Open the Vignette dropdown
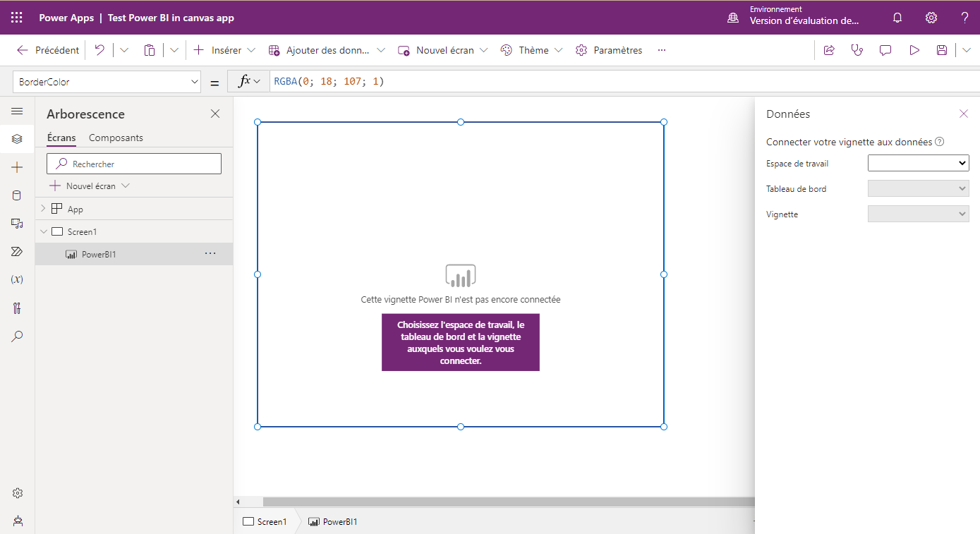The height and width of the screenshot is (534, 980). pyautogui.click(x=919, y=214)
